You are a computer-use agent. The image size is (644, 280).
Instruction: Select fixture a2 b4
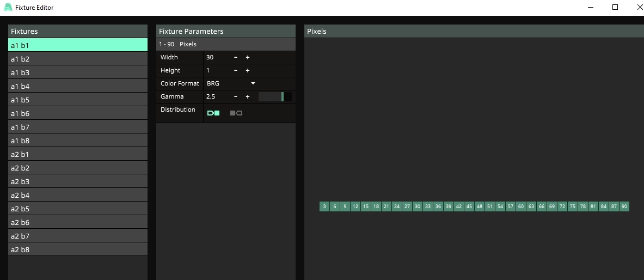78,194
